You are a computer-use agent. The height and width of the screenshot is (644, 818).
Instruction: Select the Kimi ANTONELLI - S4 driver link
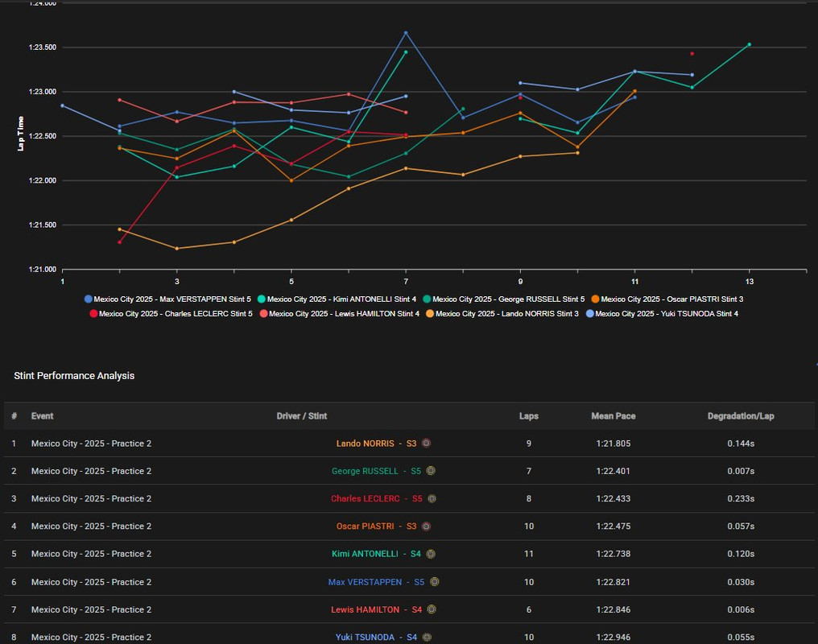coord(376,554)
